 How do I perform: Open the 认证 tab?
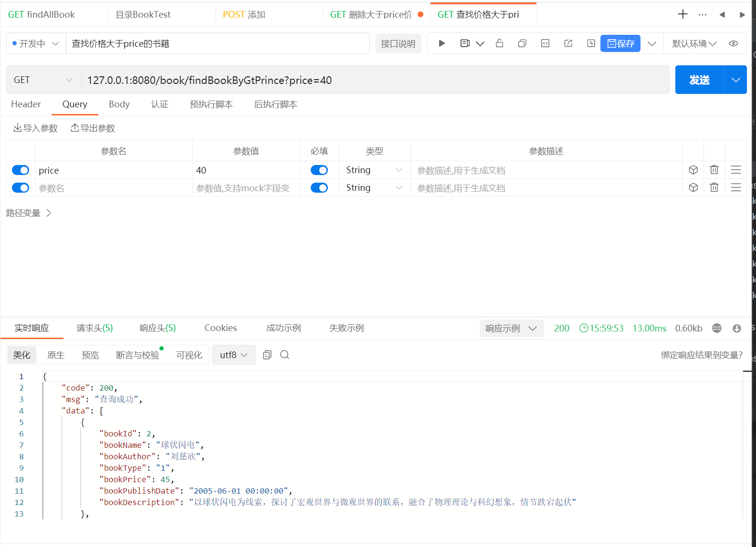[160, 104]
